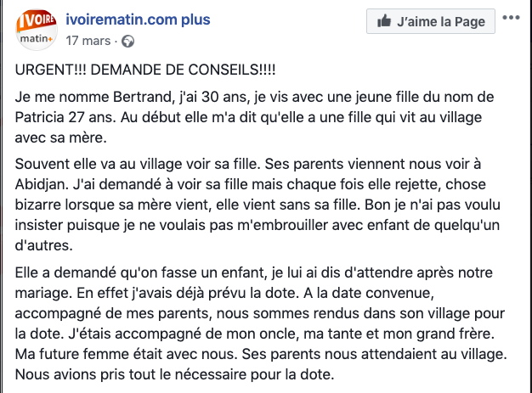This screenshot has width=532, height=393.
Task: Click the globe public-visibility icon
Action: click(x=128, y=42)
